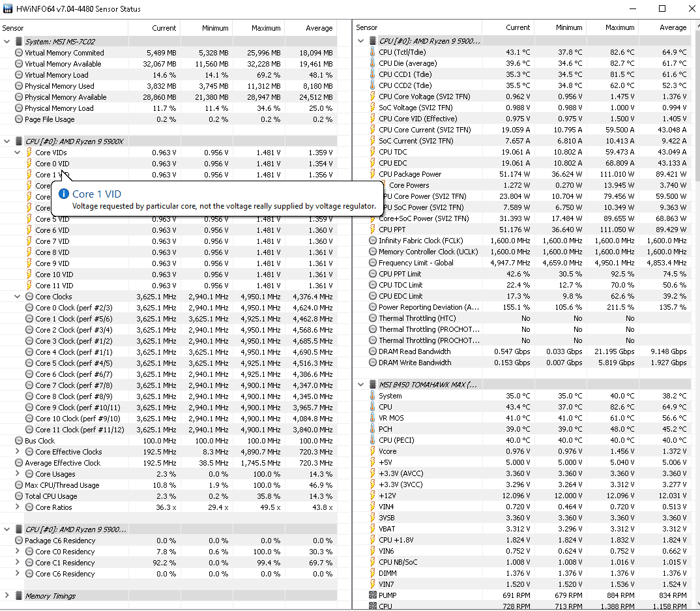
Task: Click the lightning icon next to Vcore
Action: (373, 451)
